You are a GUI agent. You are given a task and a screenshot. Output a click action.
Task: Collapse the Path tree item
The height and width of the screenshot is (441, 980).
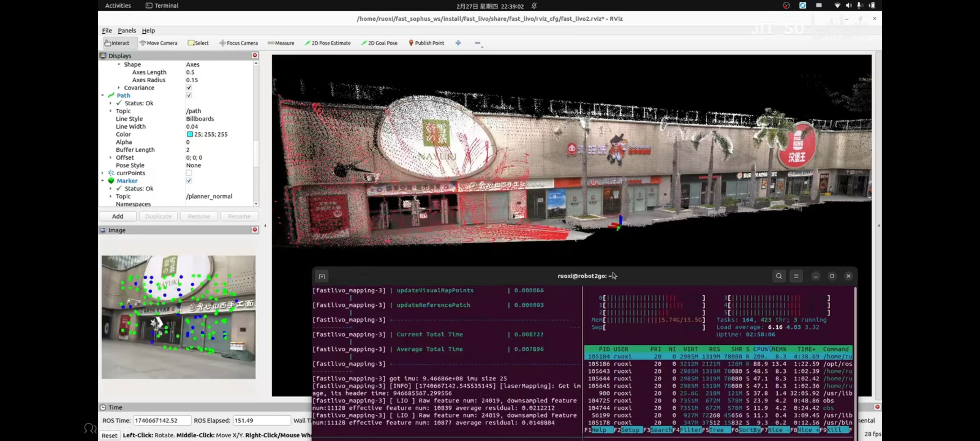[x=103, y=95]
